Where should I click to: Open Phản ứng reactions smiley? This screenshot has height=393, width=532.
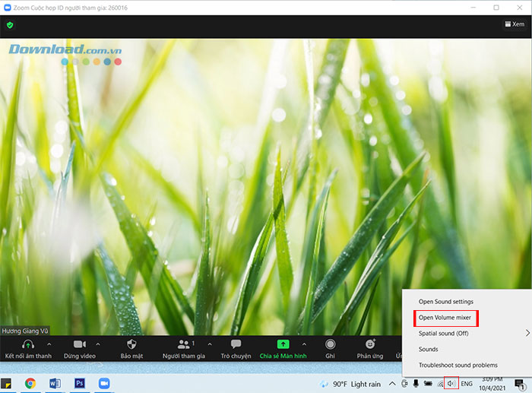(x=370, y=345)
